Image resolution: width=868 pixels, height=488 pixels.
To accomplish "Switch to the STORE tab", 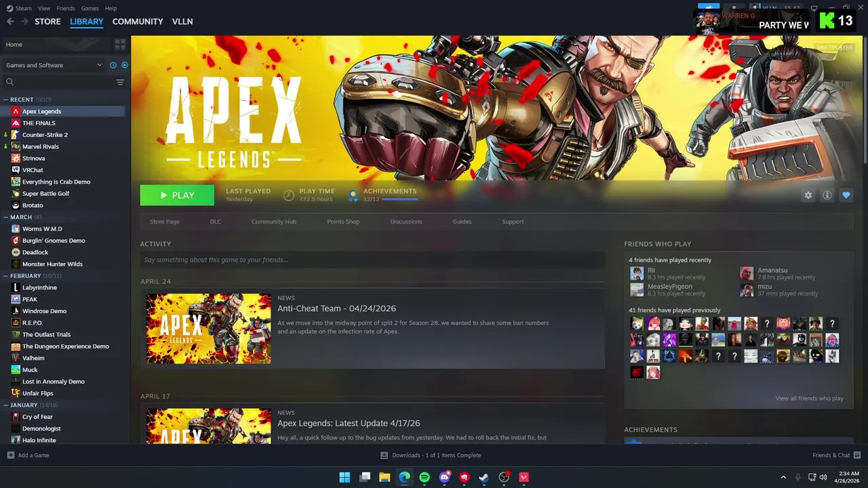I will coord(47,22).
